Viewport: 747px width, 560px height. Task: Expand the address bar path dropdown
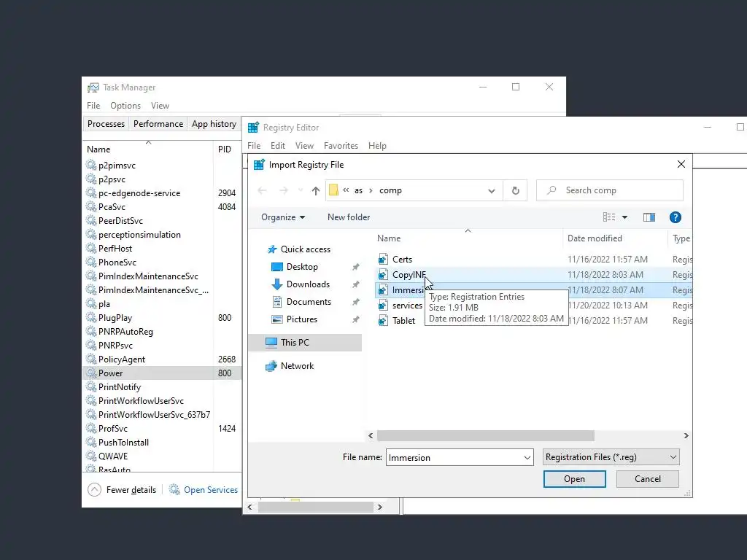click(491, 190)
